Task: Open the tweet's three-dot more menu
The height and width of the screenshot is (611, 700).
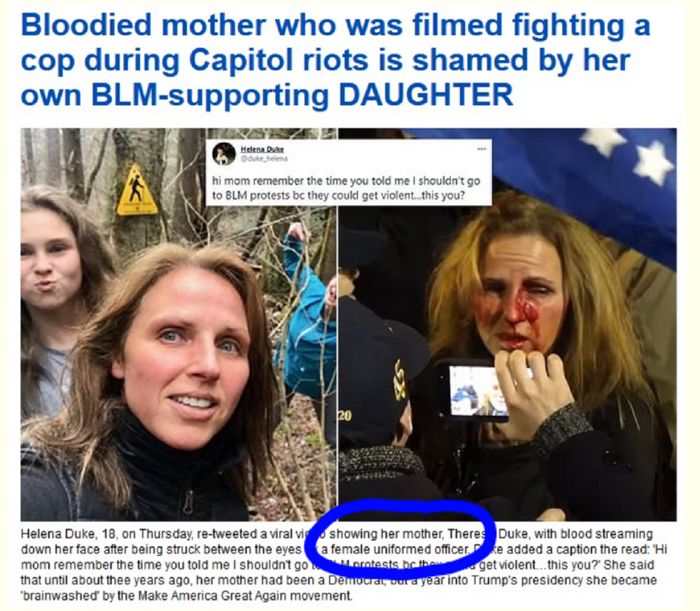Action: coord(482,148)
